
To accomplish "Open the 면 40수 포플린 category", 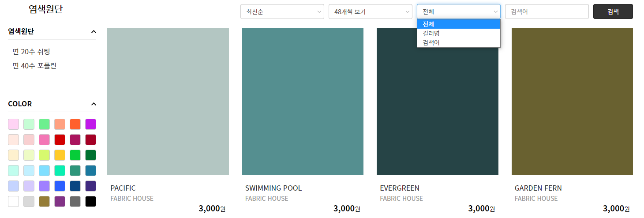I will [x=34, y=66].
